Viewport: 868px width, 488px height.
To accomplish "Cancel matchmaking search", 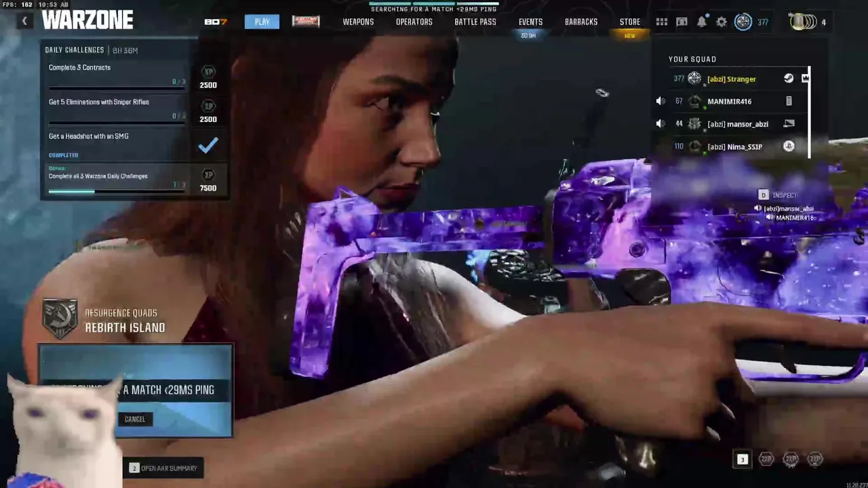I will pyautogui.click(x=135, y=419).
